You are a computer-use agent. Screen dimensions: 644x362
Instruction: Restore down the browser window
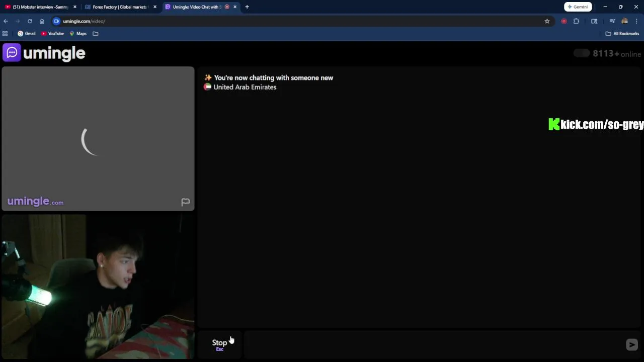(x=620, y=7)
